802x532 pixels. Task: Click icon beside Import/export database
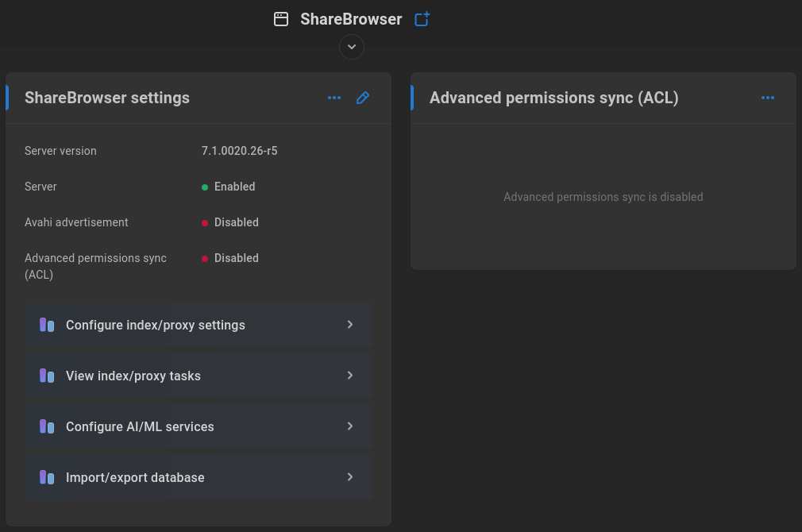click(x=47, y=477)
